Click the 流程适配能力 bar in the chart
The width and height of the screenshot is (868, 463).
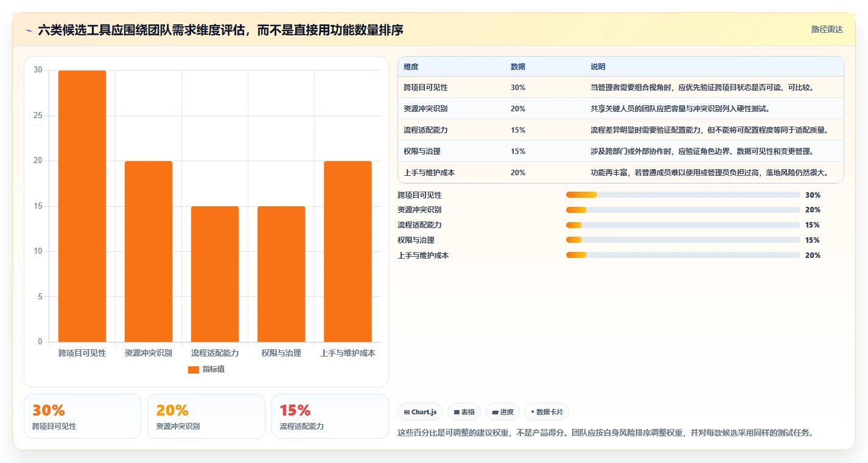[215, 274]
